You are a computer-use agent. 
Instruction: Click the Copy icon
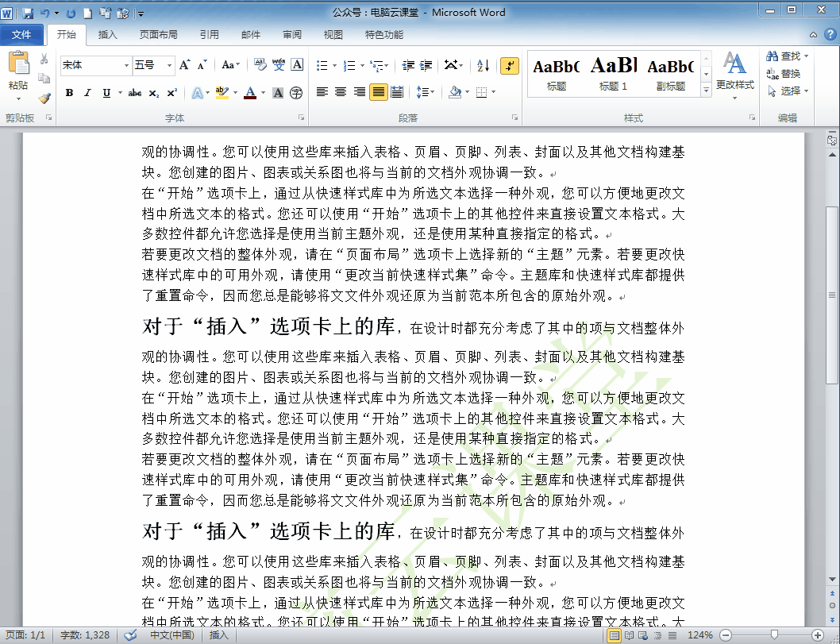click(44, 79)
